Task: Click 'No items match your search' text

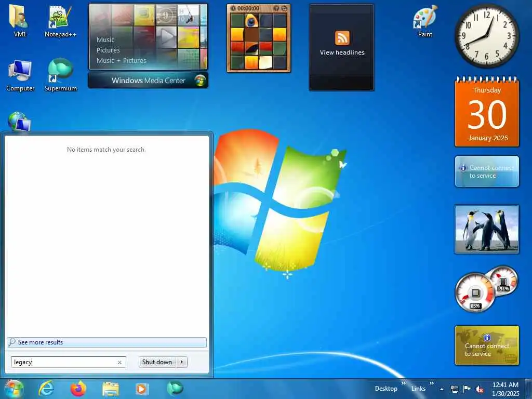Action: [x=106, y=150]
